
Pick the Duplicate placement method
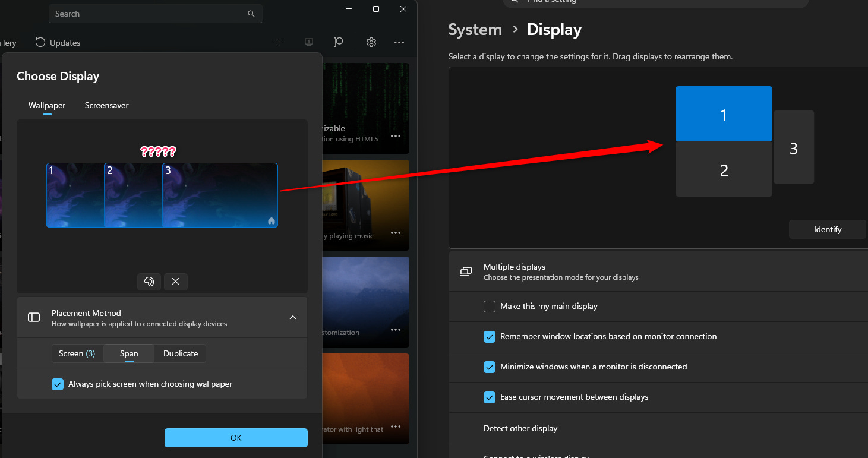[181, 353]
